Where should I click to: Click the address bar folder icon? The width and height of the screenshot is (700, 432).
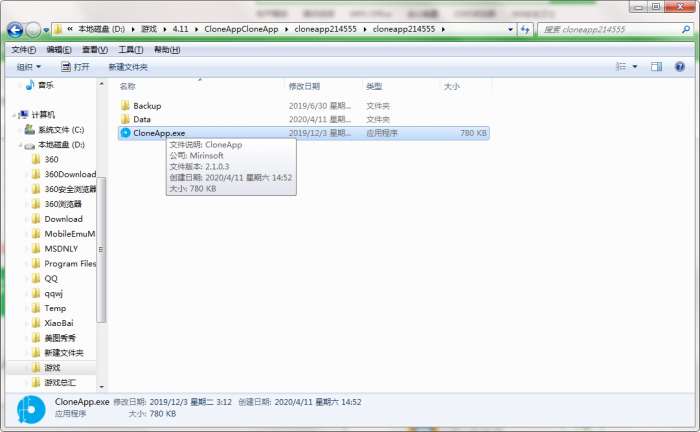click(58, 29)
